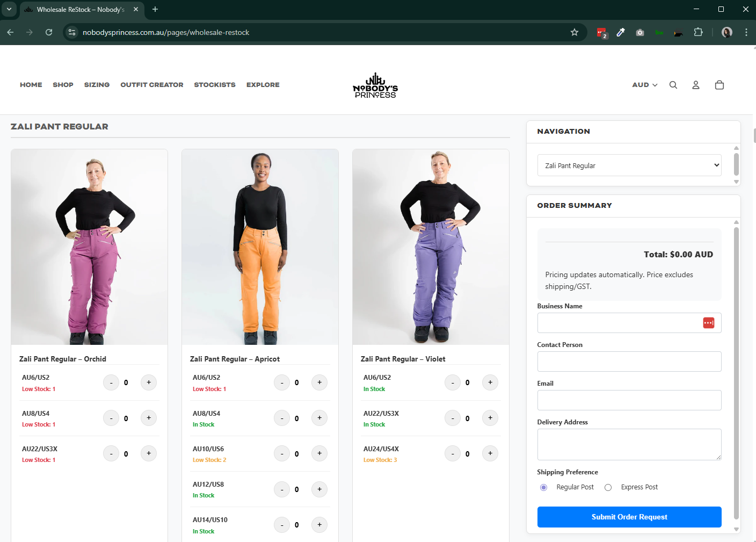Bookmark this page with the star icon
This screenshot has width=756, height=542.
(575, 32)
